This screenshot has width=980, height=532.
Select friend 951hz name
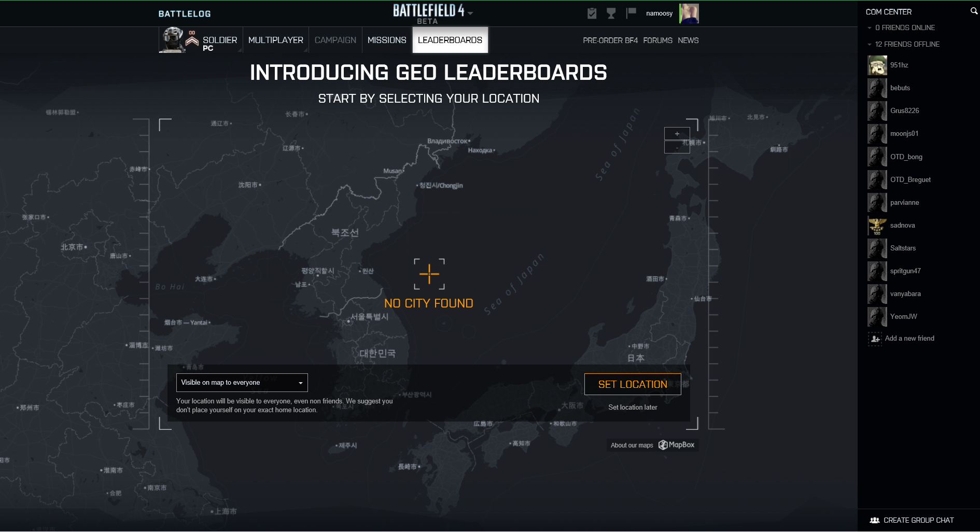tap(899, 65)
